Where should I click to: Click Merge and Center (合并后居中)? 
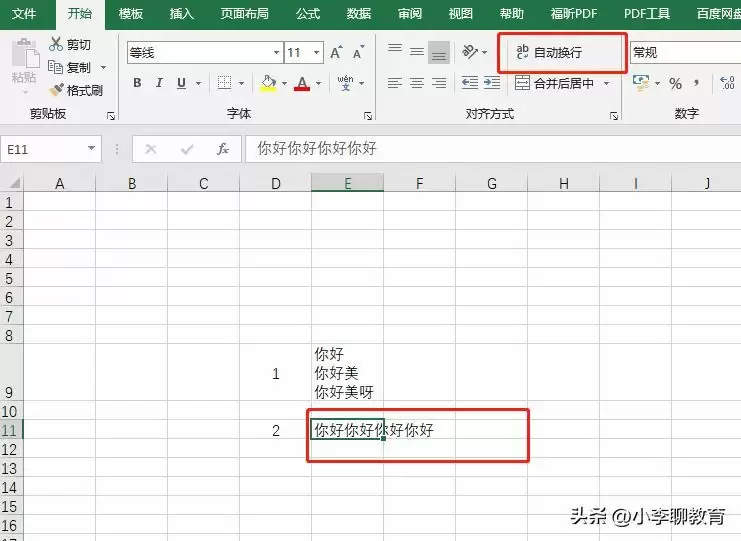pyautogui.click(x=555, y=83)
